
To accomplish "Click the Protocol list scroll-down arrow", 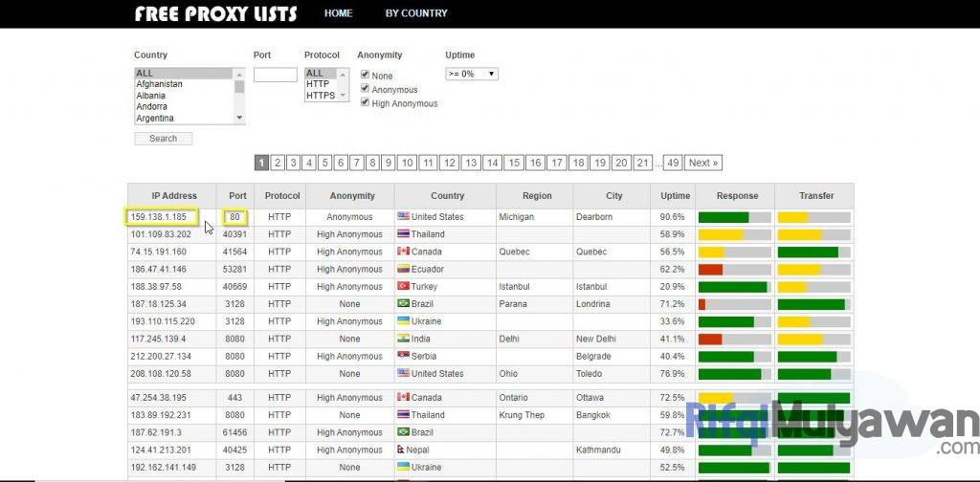I will click(x=343, y=96).
